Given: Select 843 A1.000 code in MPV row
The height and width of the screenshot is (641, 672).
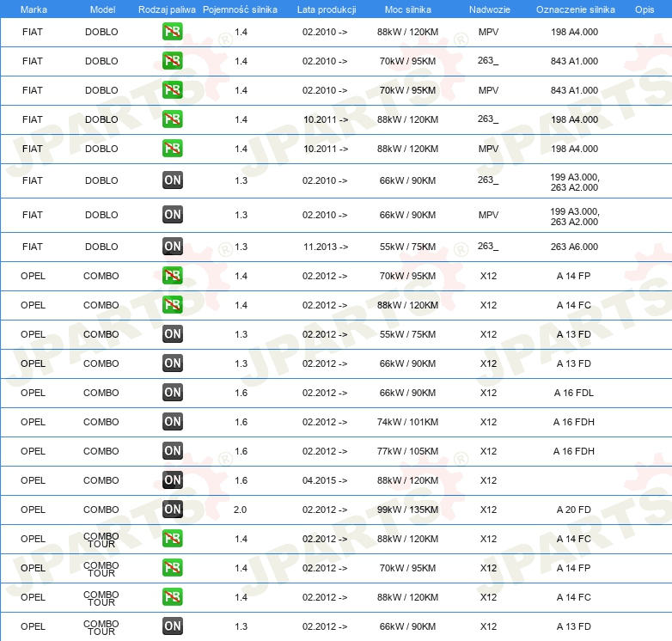Looking at the screenshot, I should click(x=574, y=90).
